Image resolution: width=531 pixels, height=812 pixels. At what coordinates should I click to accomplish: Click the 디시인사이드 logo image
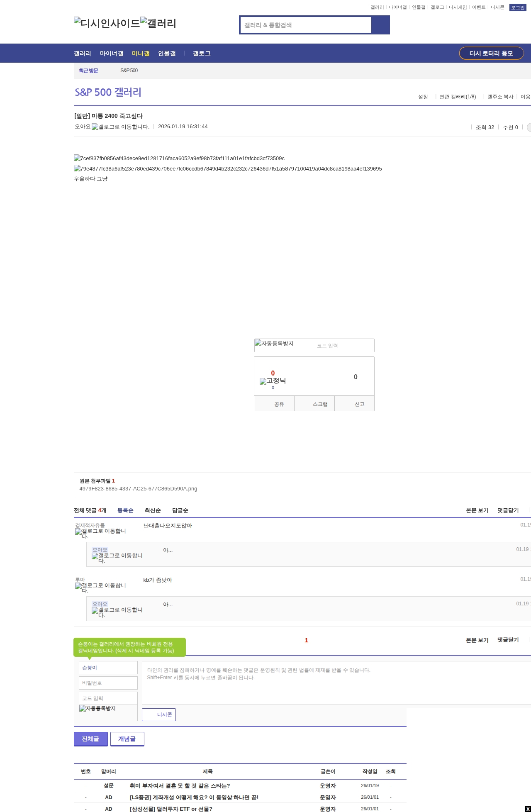(x=107, y=23)
